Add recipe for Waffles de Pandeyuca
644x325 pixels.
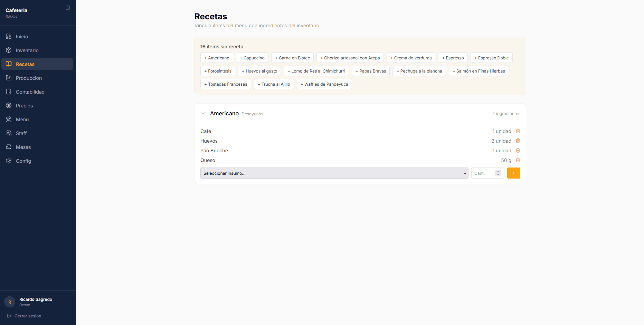[x=324, y=84]
